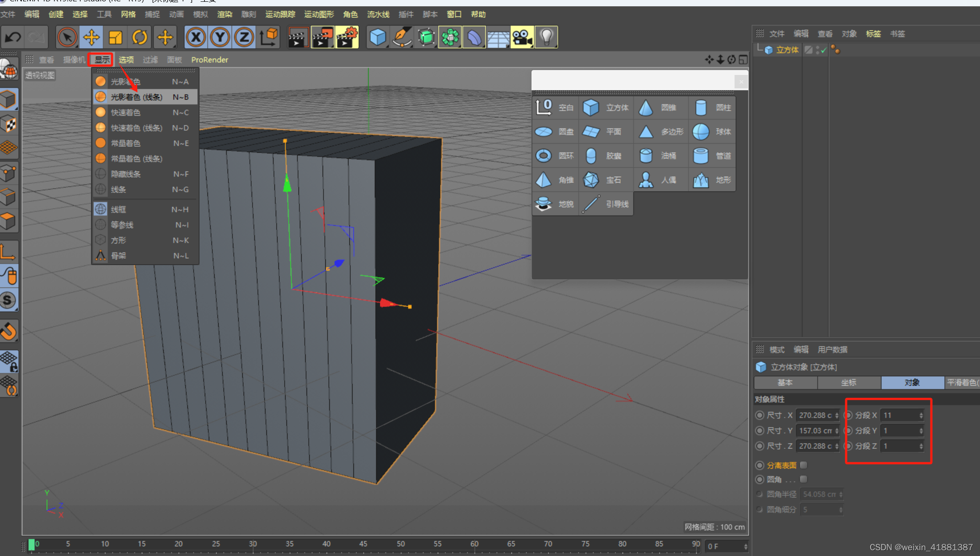Image resolution: width=980 pixels, height=556 pixels.
Task: Select the Move tool in top toolbar
Action: (91, 37)
